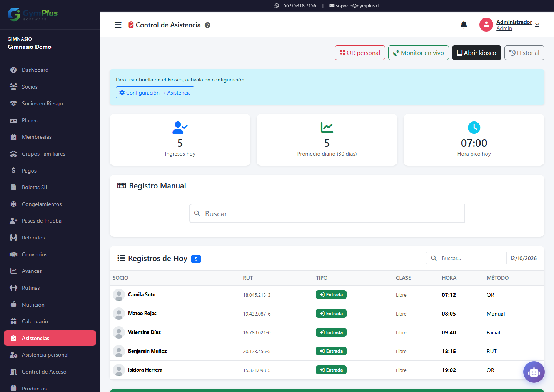Click the Congelamientos snowflake icon
554x392 pixels.
[13, 204]
